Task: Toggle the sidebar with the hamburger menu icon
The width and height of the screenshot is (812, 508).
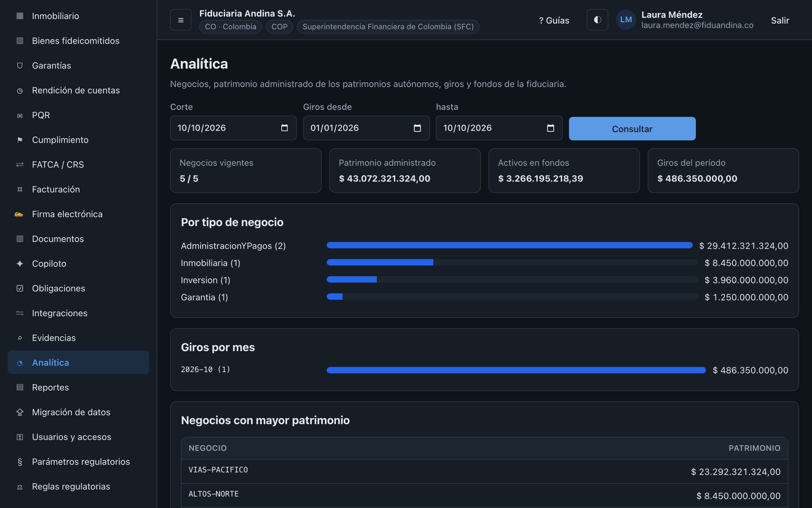Action: pos(181,20)
